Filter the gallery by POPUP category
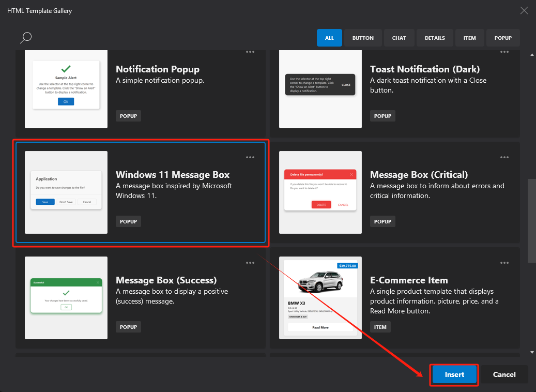536x392 pixels. coord(503,38)
